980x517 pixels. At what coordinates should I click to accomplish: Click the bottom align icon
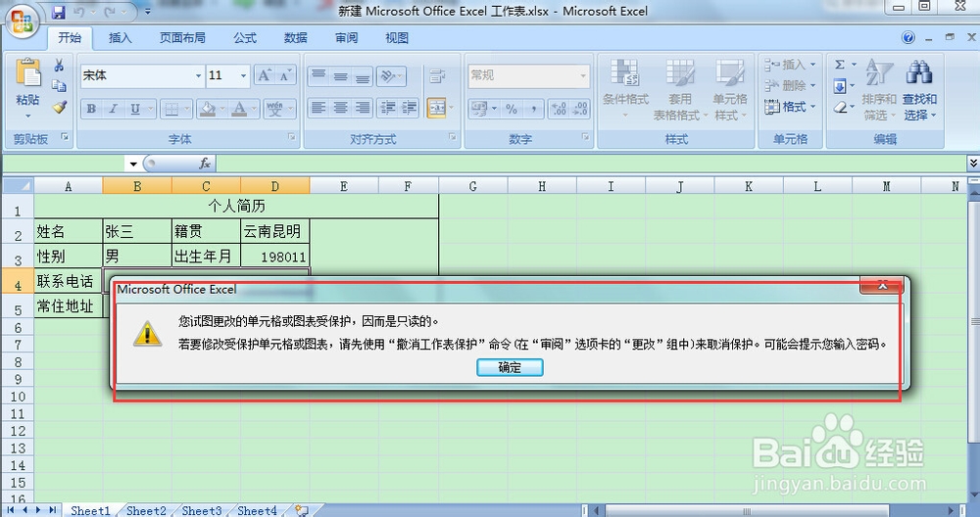pos(363,75)
